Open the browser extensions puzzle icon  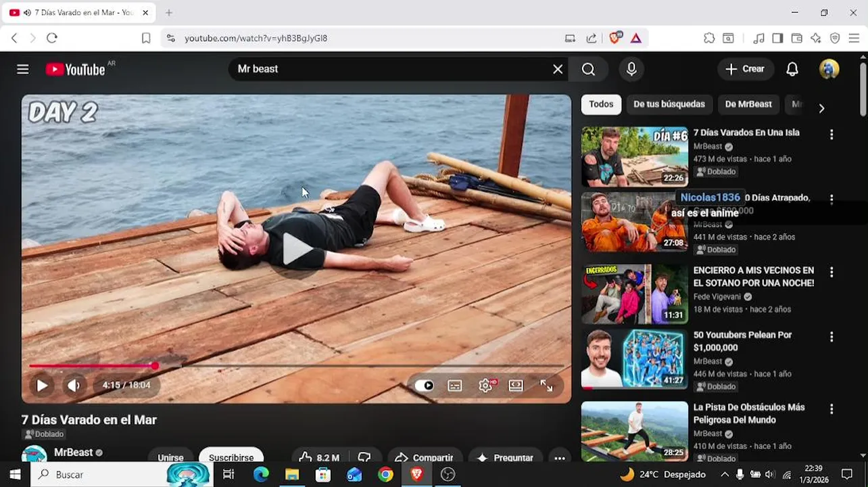pos(709,39)
